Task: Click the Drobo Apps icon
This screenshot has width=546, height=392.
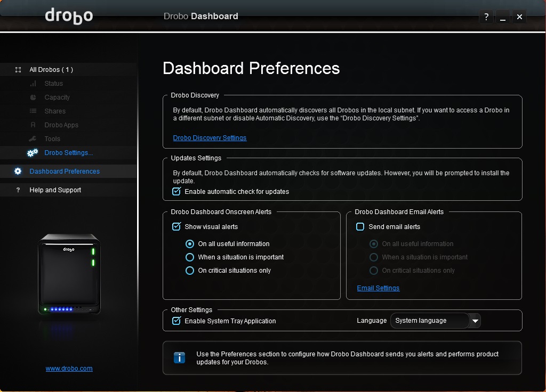Action: [x=33, y=125]
